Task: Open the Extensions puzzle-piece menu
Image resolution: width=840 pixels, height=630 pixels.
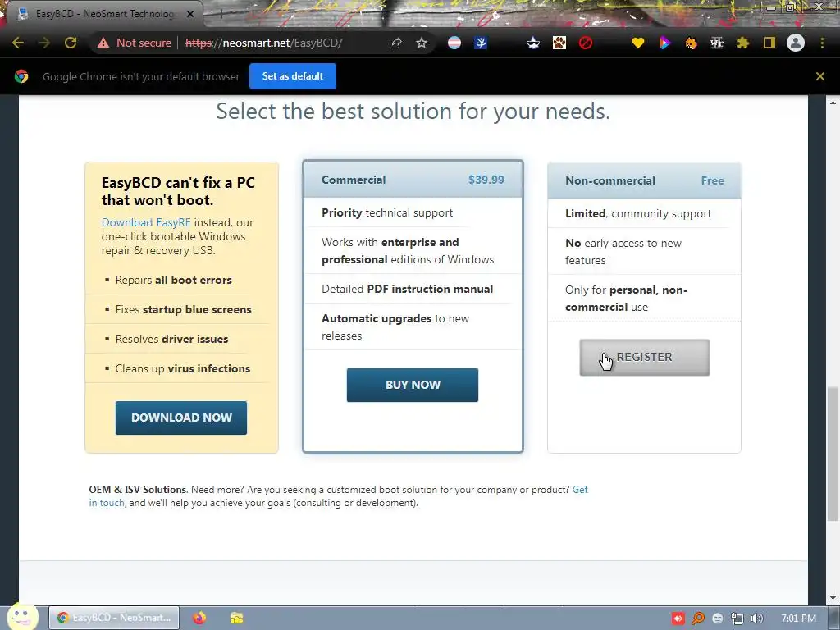Action: click(x=743, y=43)
